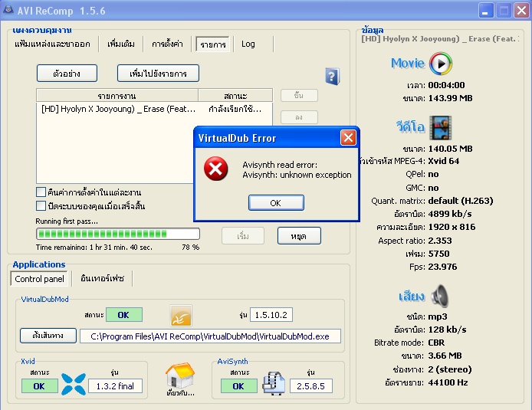This screenshot has width=532, height=410.
Task: Click the audio speaker icon
Action: 440,296
